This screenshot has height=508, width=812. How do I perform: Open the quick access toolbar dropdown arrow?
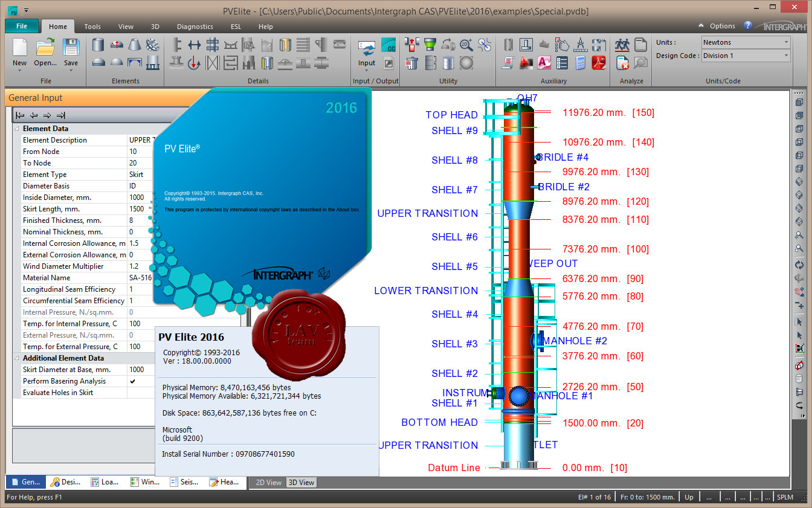coord(26,11)
